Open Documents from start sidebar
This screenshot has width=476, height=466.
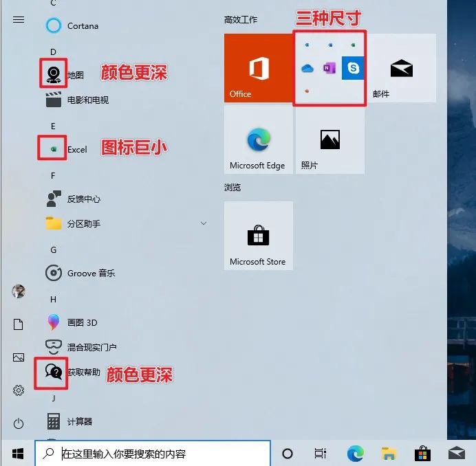[18, 324]
